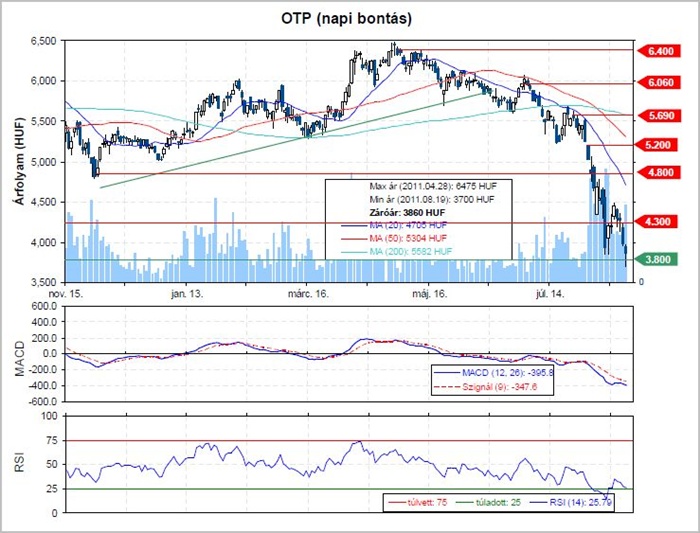This screenshot has width=700, height=533.
Task: Click the 'Max ár (2011.04.28): 6475 HUF' text
Action: point(433,186)
